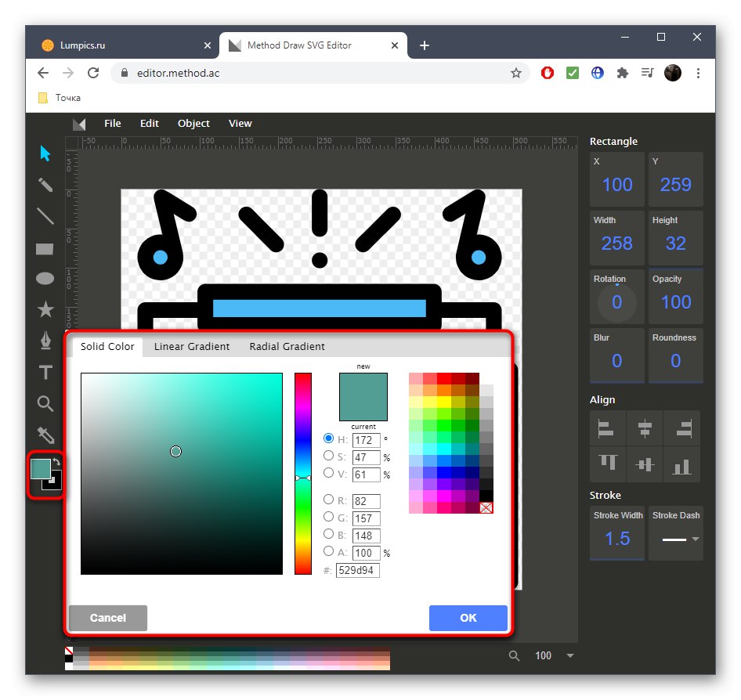Select the H hue radio button
This screenshot has height=700, width=741.
click(328, 438)
